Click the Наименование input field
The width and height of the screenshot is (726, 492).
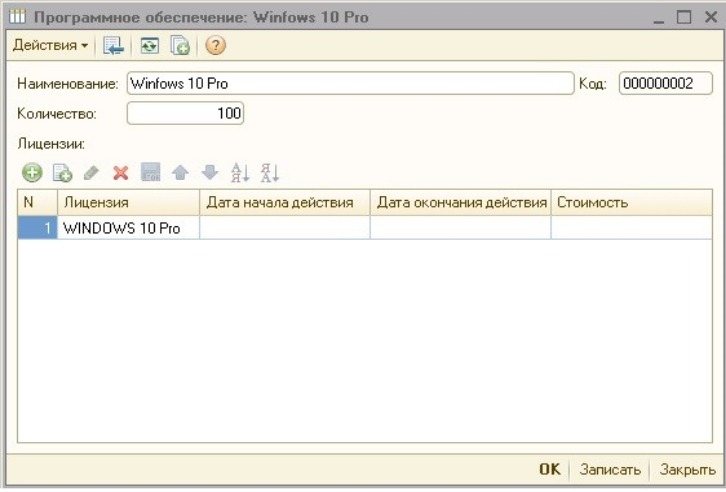point(348,84)
